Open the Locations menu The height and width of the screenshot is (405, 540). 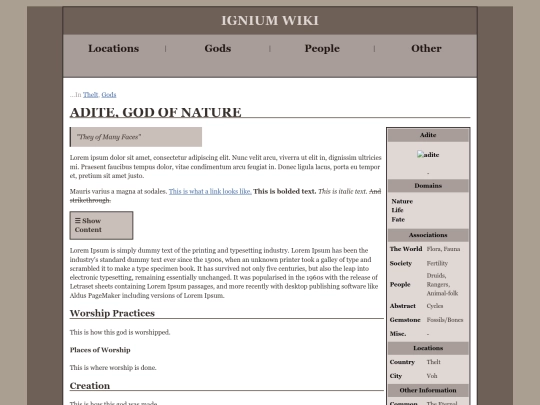pos(113,49)
